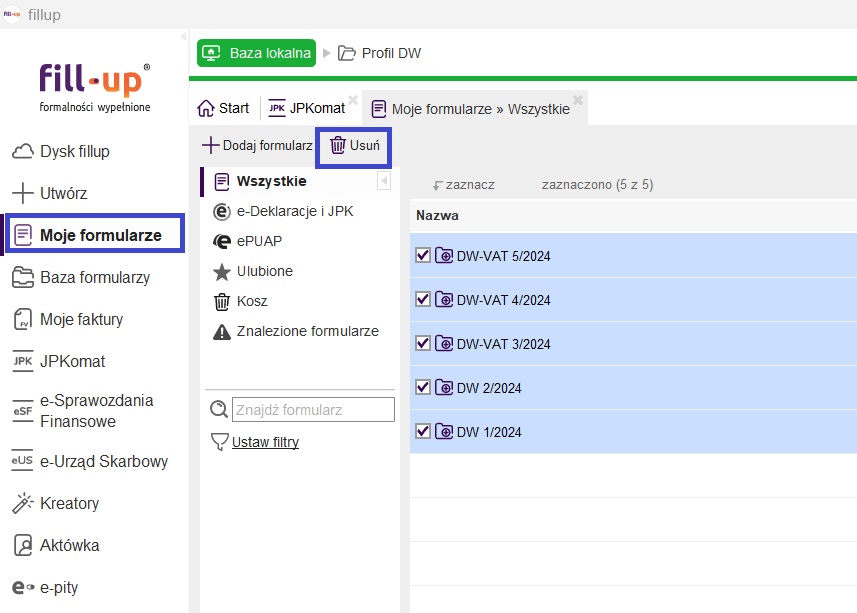Open Dysk fillup cloud icon
The image size is (857, 613).
pos(23,151)
